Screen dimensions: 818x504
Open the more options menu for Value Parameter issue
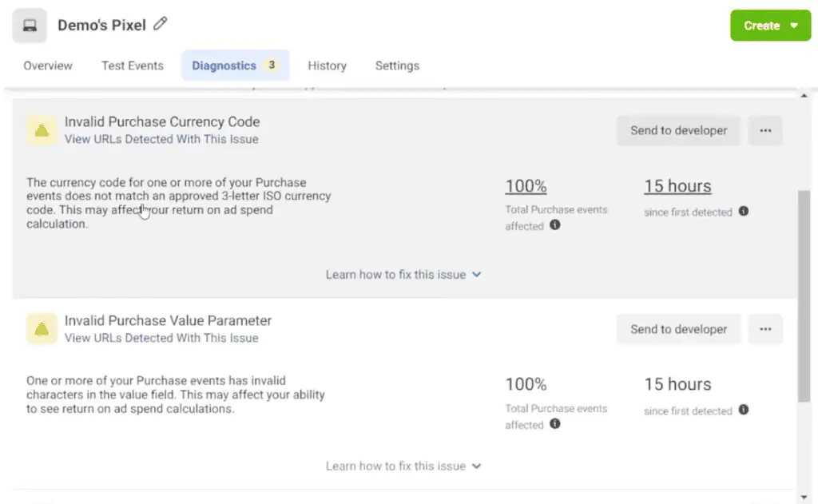click(x=764, y=329)
